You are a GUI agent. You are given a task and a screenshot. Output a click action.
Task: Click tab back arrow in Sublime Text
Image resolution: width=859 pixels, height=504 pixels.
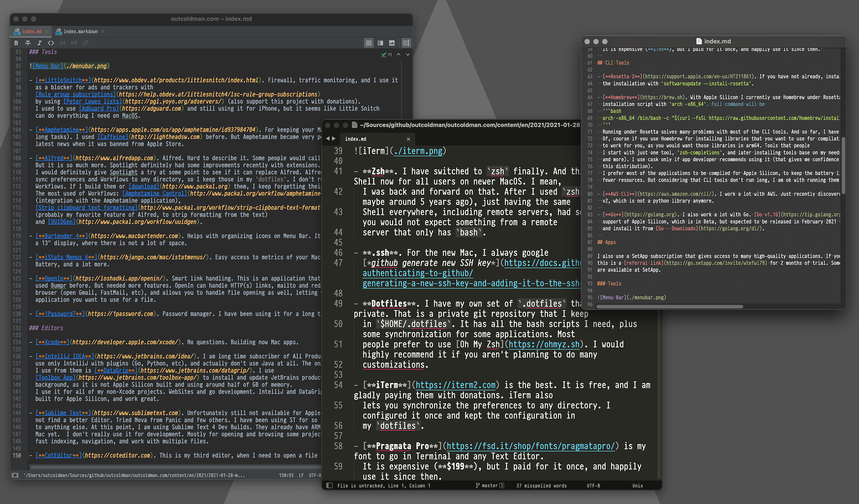point(328,139)
